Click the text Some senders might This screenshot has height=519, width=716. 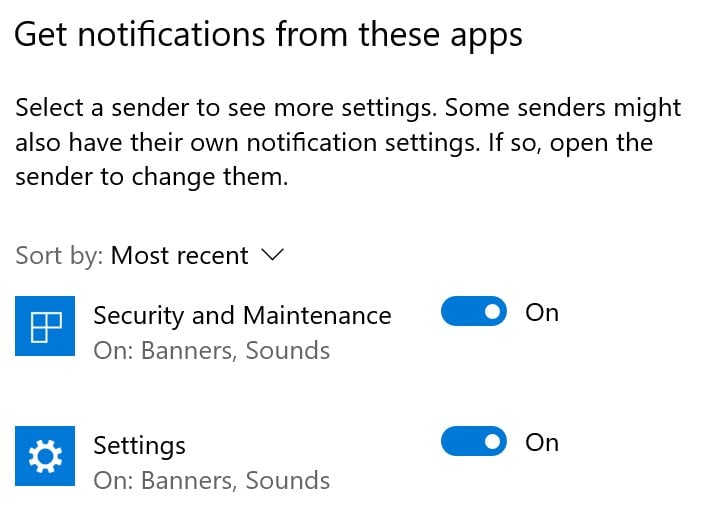coord(562,108)
